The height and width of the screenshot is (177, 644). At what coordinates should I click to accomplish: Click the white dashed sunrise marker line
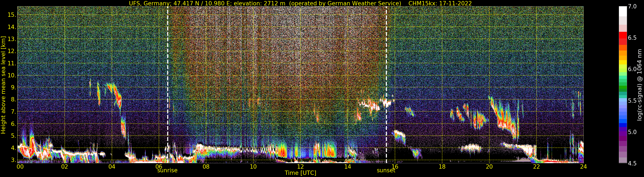(x=168, y=85)
